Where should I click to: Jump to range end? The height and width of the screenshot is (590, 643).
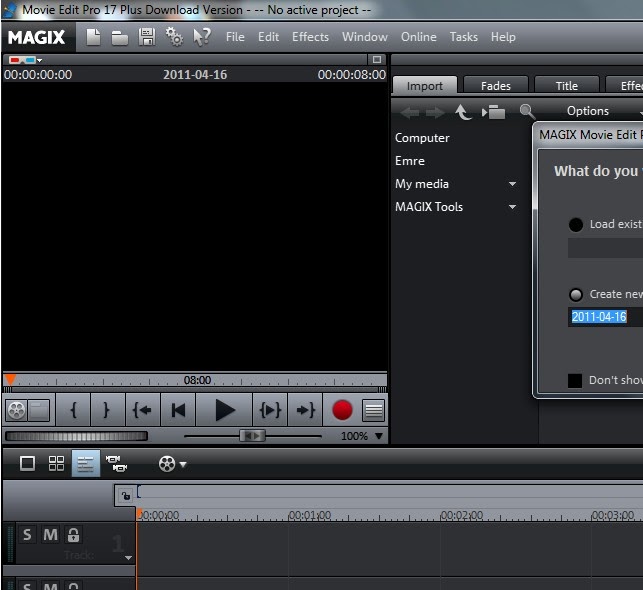(305, 410)
